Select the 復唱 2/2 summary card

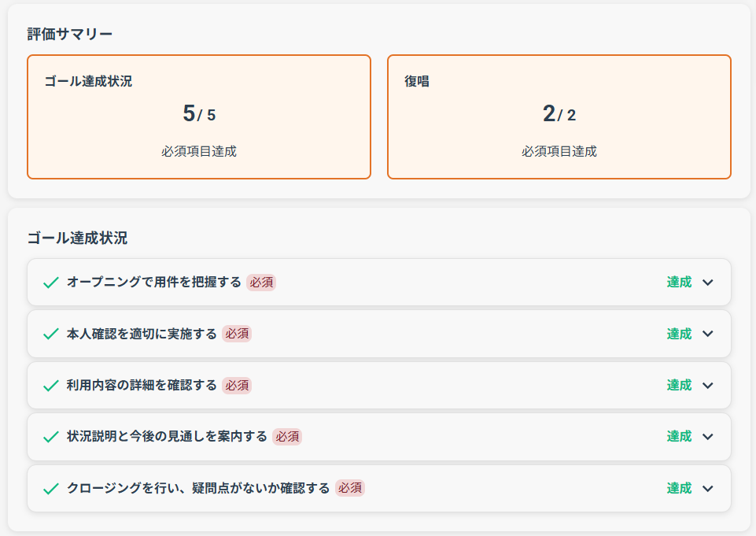pos(559,116)
